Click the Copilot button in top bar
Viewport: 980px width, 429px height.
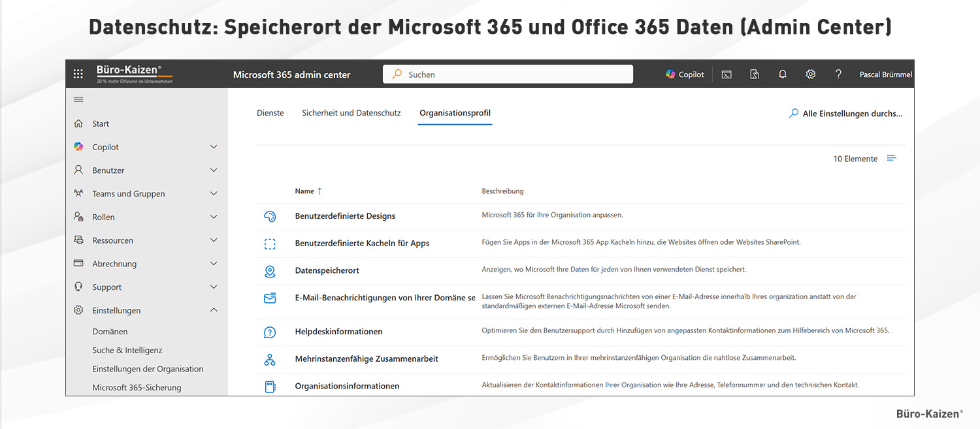(685, 74)
